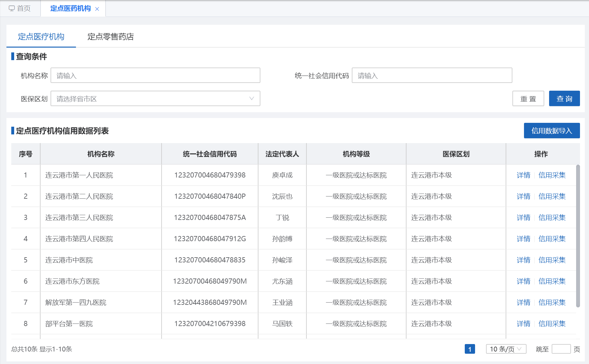Select the 定点医药机构 tab
The image size is (589, 364).
(x=70, y=8)
